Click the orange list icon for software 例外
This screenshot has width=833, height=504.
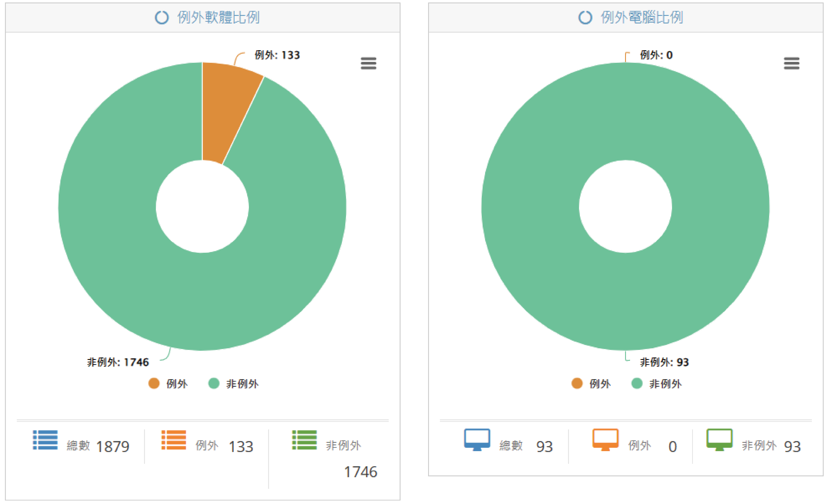pos(174,440)
